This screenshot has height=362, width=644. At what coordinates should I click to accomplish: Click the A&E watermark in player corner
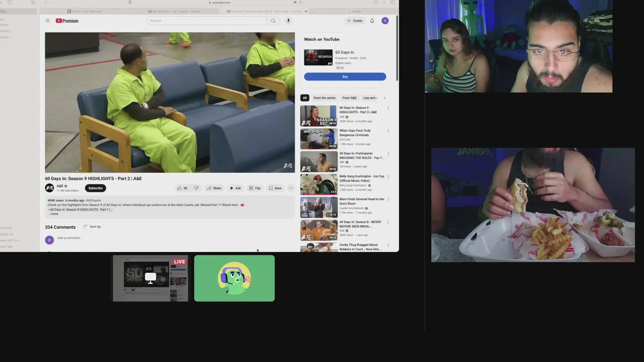coord(287,166)
